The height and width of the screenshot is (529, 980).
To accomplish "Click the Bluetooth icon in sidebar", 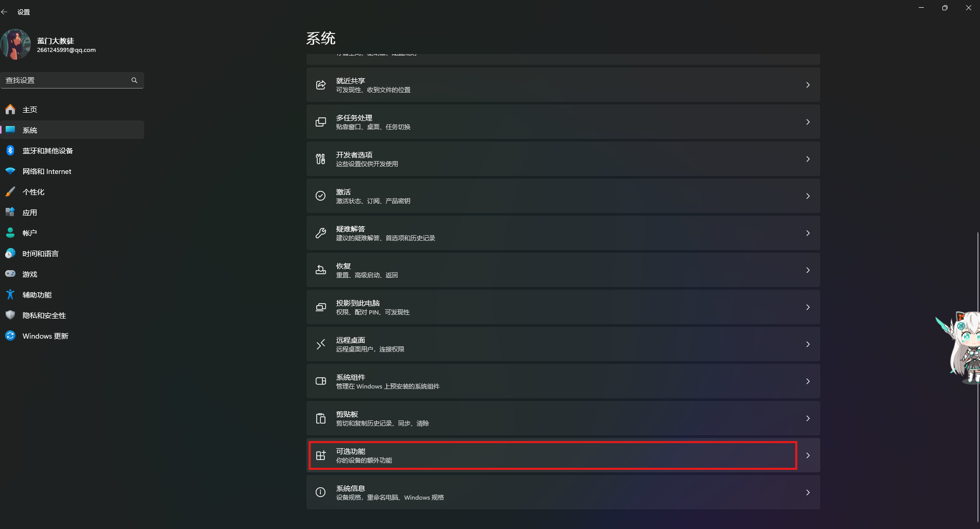I will (10, 150).
